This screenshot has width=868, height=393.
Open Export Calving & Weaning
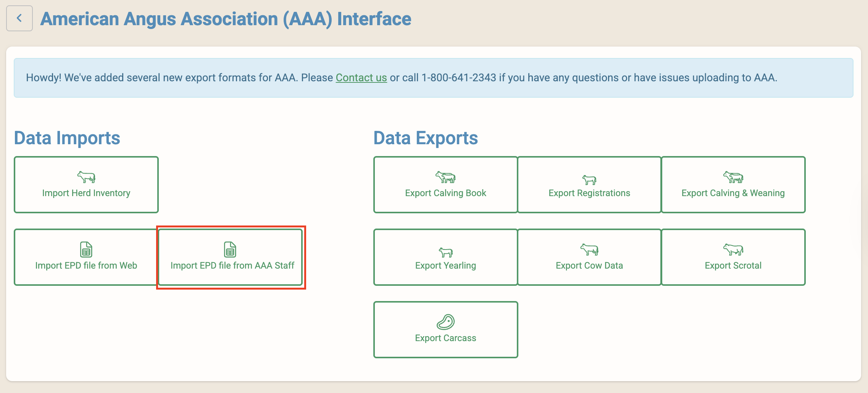(733, 185)
